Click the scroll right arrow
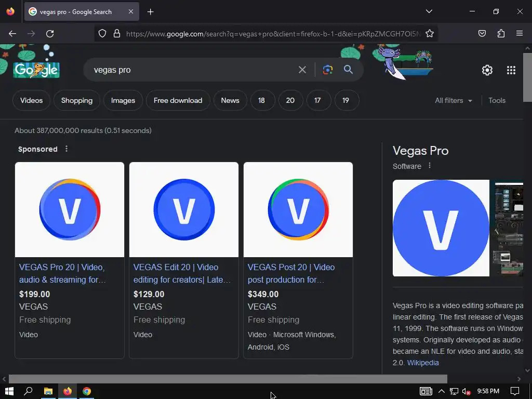 (519, 379)
